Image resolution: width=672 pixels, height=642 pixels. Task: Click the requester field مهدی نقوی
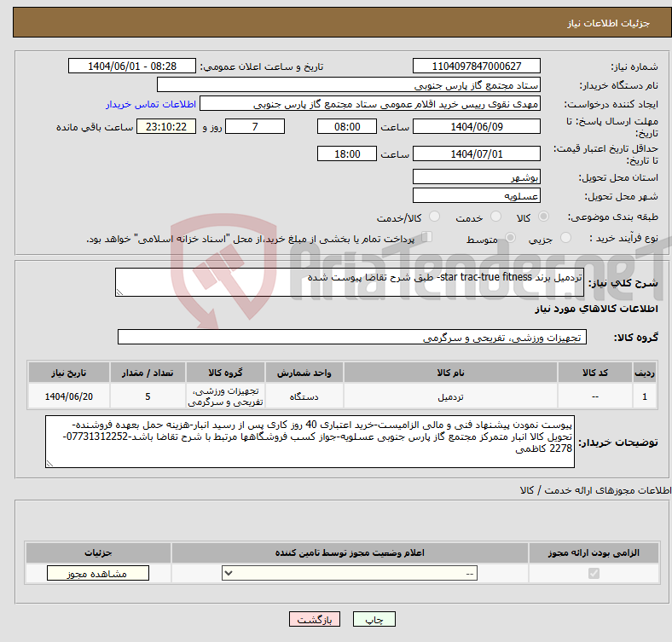coord(370,104)
